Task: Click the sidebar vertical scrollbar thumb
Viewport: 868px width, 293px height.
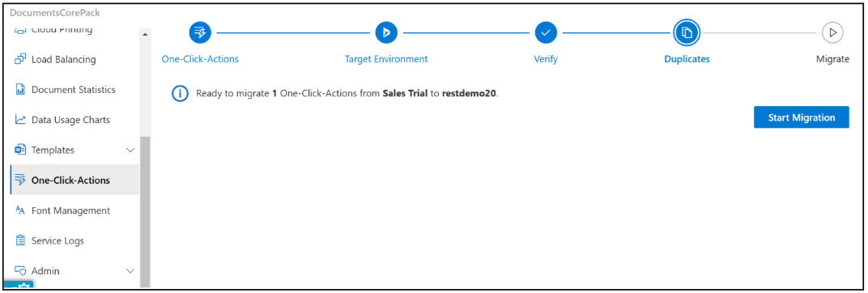Action: (x=146, y=211)
